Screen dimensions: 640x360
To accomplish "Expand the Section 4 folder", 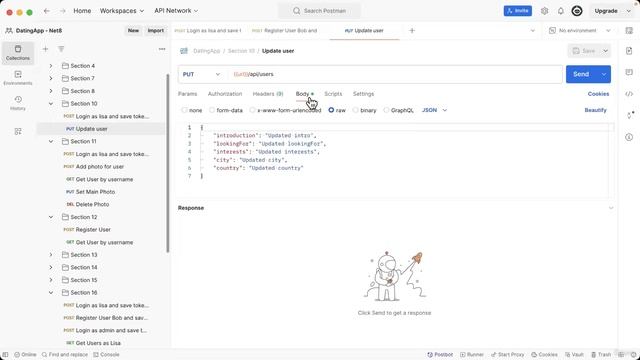I will 51,66.
